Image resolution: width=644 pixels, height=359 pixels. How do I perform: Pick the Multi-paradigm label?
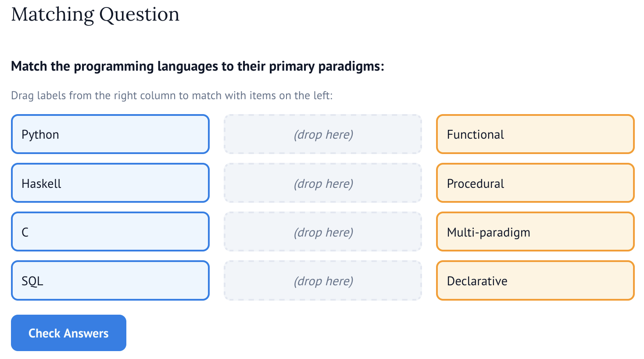click(535, 232)
